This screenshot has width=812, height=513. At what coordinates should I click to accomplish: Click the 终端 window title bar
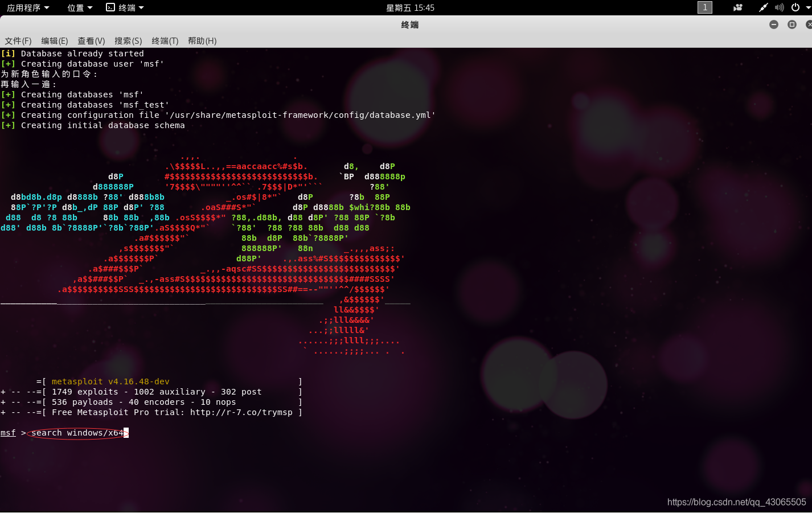(x=406, y=24)
